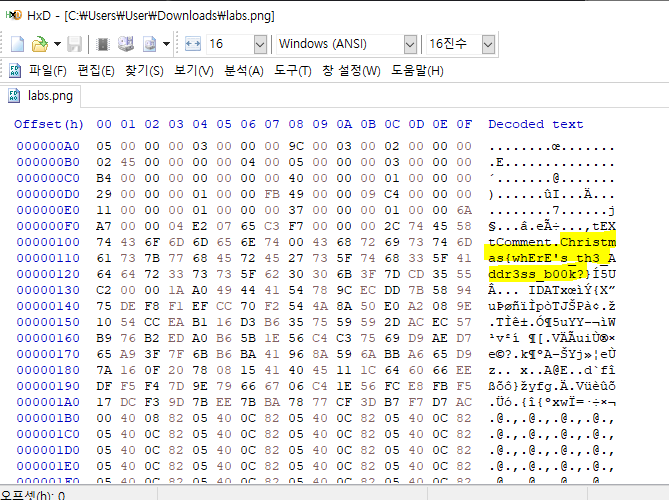
Task: Open the 보기(V) menu
Action: coord(194,70)
